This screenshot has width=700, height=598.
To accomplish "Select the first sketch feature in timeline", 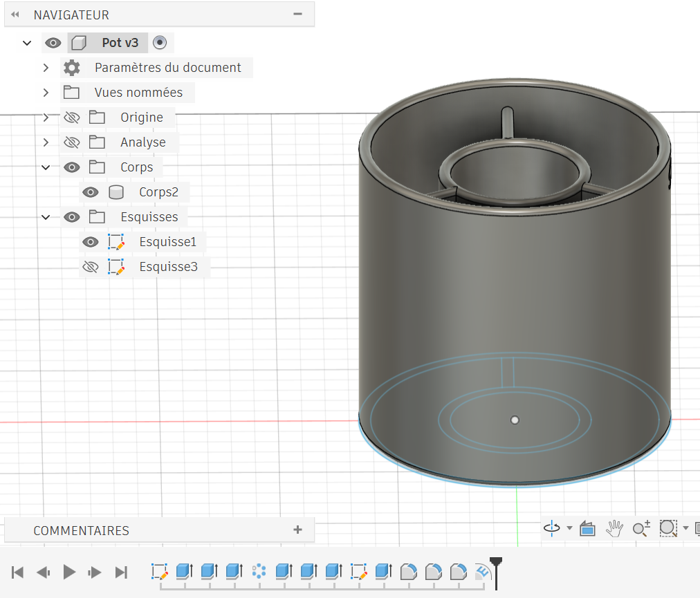I will pos(160,572).
